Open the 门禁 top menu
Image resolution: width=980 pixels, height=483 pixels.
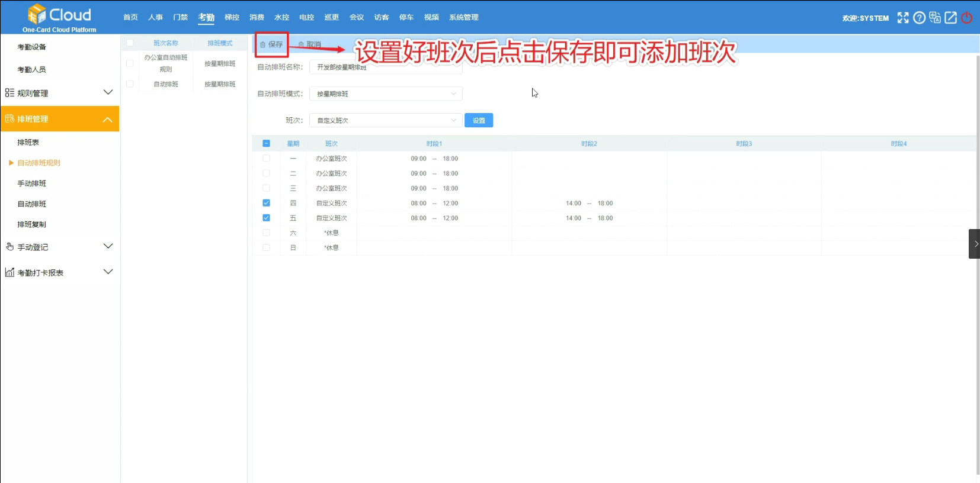point(180,17)
